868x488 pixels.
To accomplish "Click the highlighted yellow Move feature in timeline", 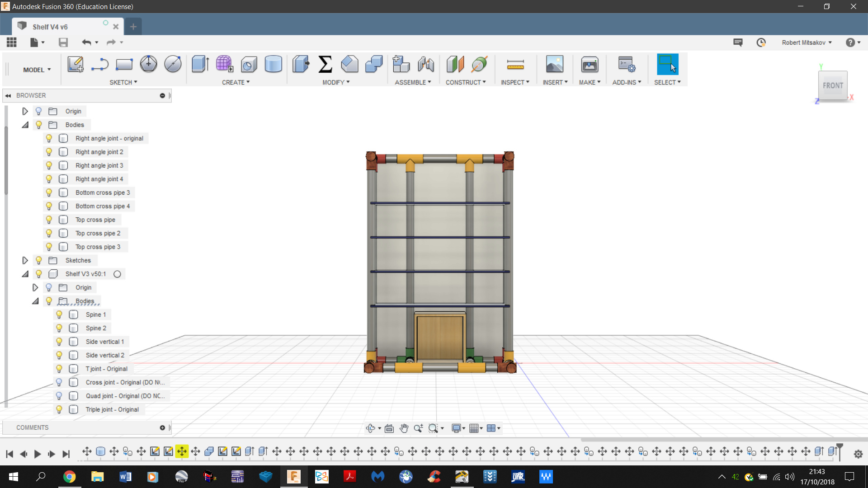I will coord(182,451).
